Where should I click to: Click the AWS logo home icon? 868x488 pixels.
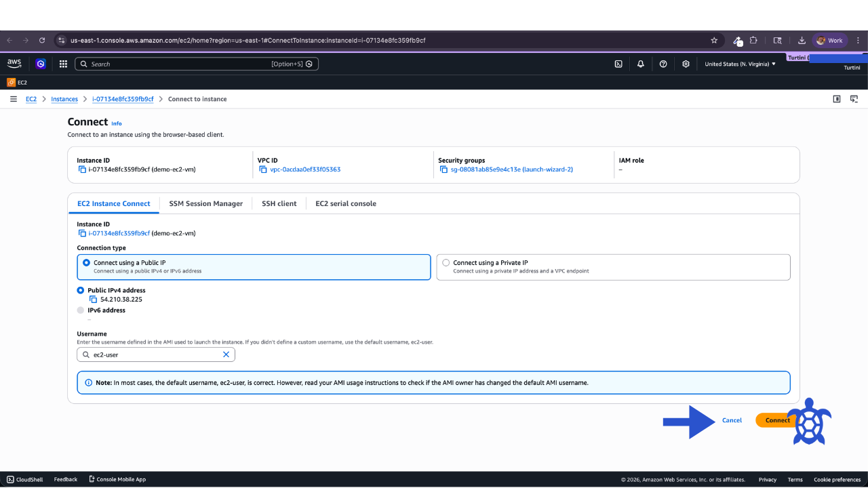[x=14, y=64]
